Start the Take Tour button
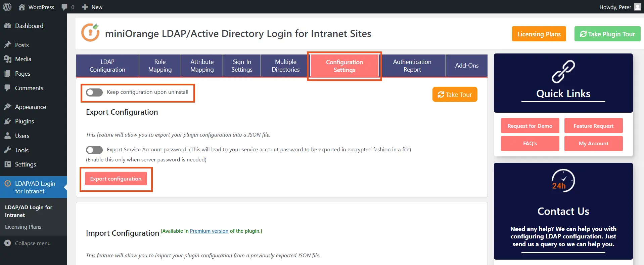 coord(455,94)
